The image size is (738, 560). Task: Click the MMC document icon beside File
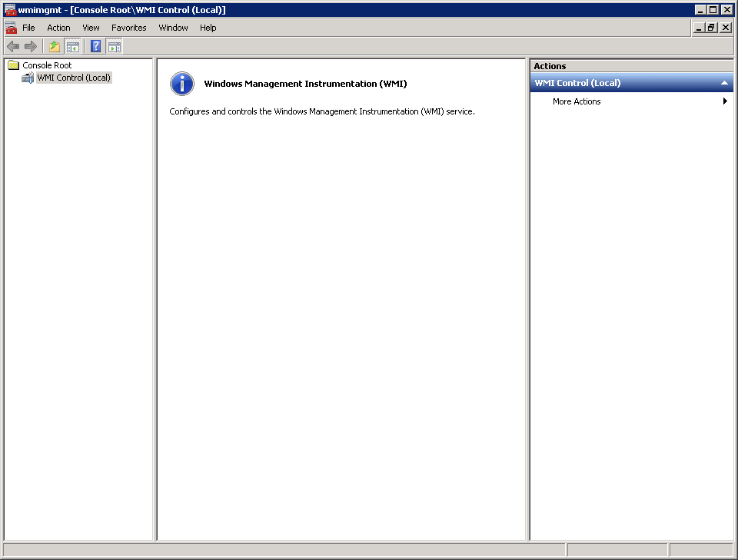pyautogui.click(x=11, y=28)
